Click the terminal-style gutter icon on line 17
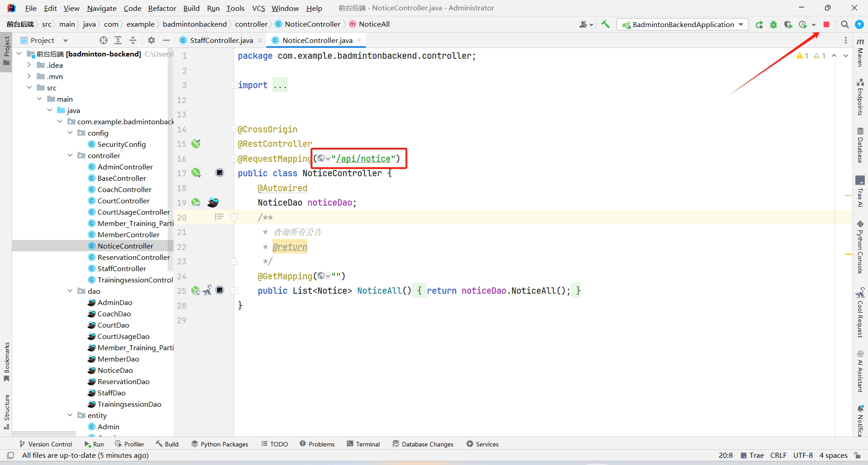The image size is (868, 465). point(220,173)
